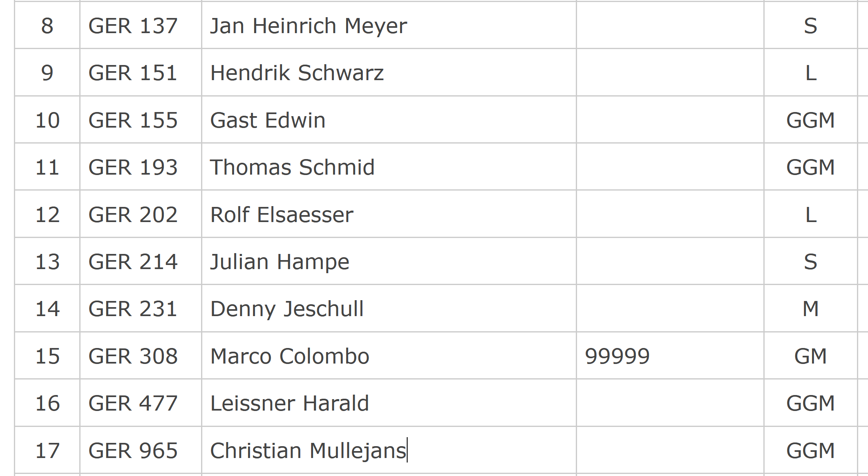This screenshot has width=868, height=476.
Task: Click row number 17 cell
Action: tap(47, 450)
